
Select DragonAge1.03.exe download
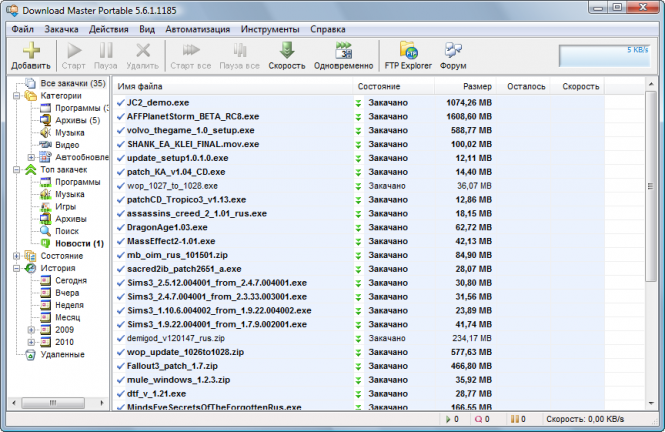[359, 227]
